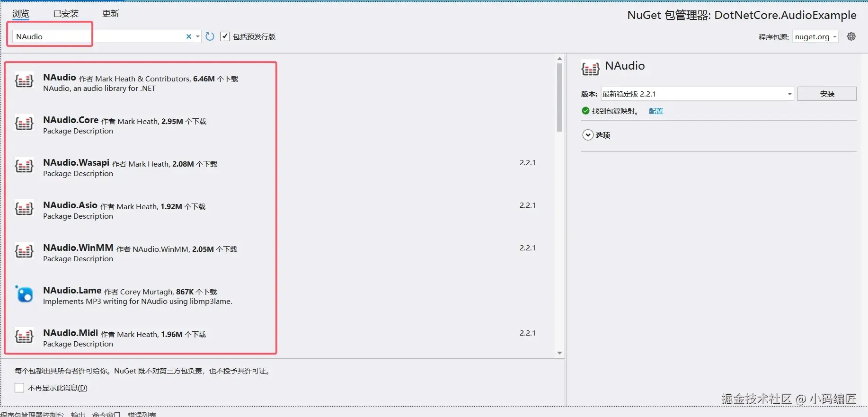Select the NAudio.Asio package row
This screenshot has width=868, height=417.
(279, 211)
